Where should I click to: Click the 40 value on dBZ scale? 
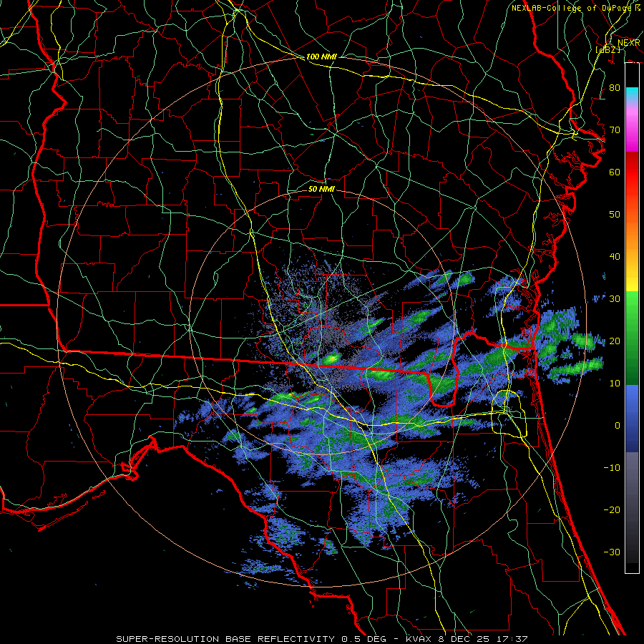[x=615, y=257]
